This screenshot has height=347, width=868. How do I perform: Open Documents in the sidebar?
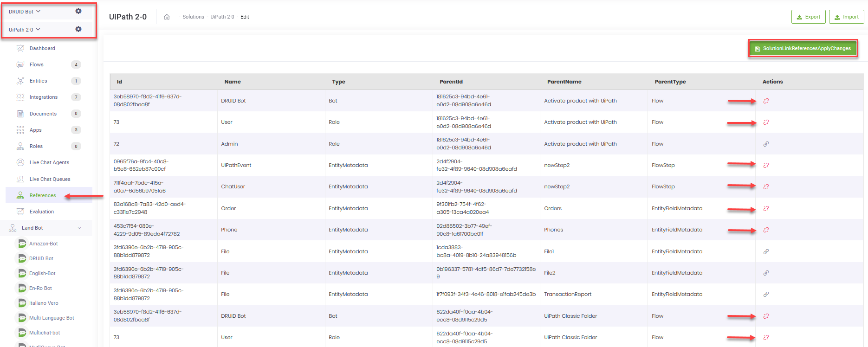tap(43, 114)
